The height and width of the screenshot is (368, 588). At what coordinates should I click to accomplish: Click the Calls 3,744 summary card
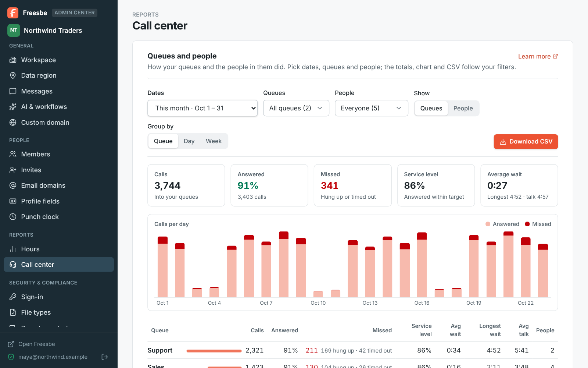click(x=186, y=185)
